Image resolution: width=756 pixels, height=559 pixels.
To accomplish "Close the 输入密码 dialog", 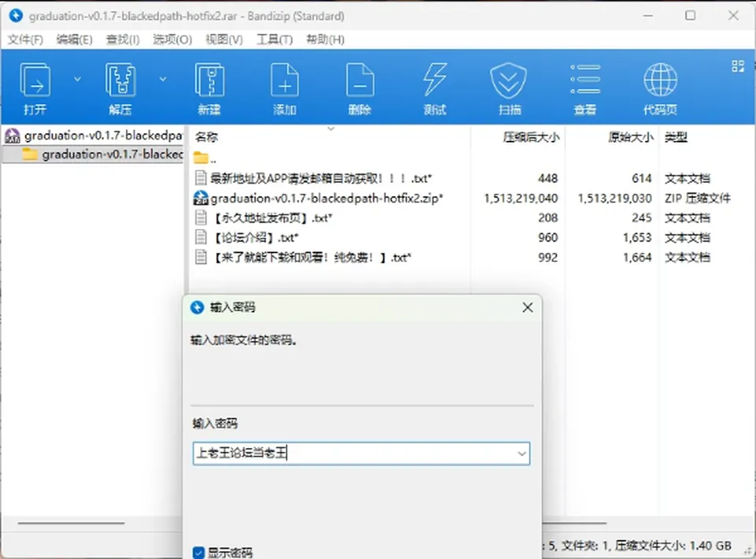I will coord(528,307).
